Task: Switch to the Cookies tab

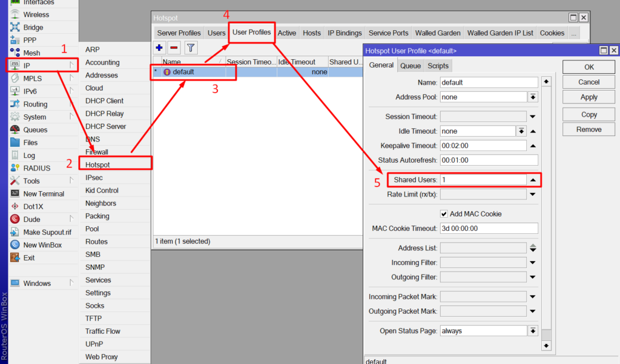Action: point(552,33)
